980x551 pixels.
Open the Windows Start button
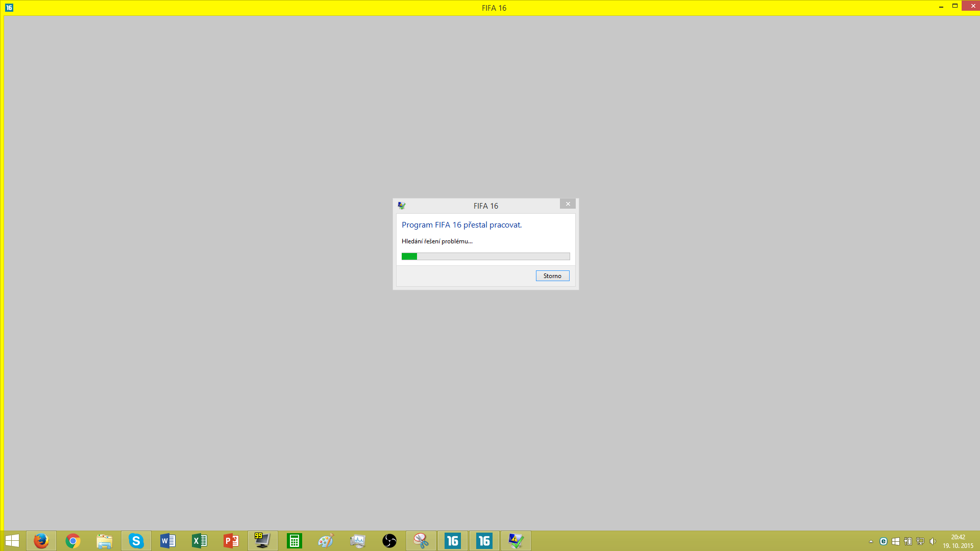[x=12, y=541]
